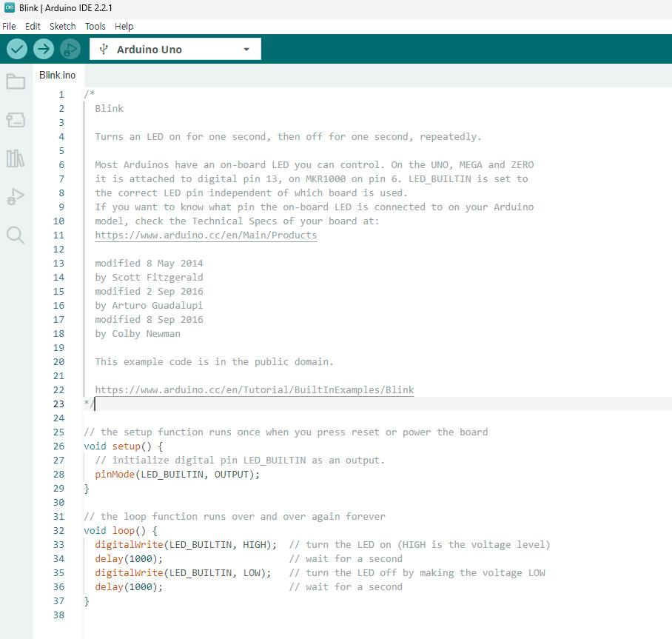Click line number 1 in the gutter
Viewport: 672px width, 639px height.
tap(61, 94)
